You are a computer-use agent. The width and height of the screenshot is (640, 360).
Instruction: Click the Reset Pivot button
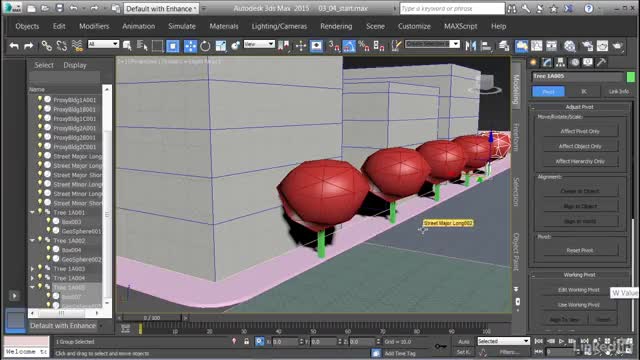(x=580, y=251)
